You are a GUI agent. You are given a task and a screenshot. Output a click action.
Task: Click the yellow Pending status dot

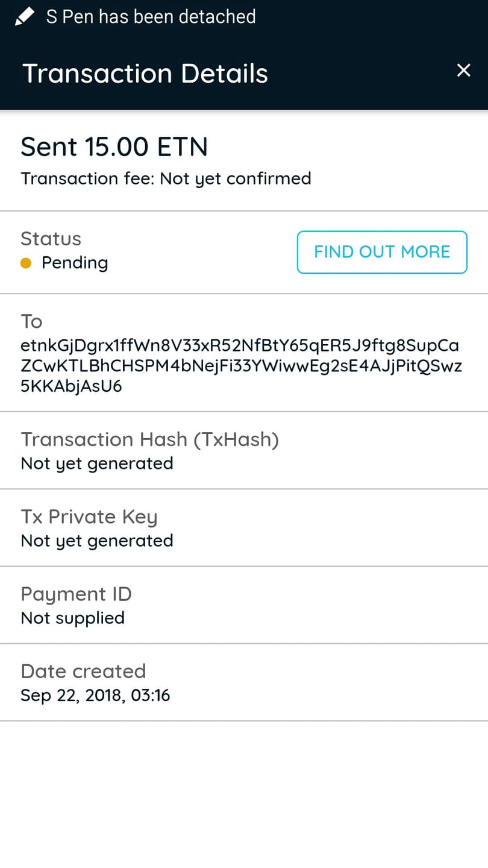(x=26, y=263)
